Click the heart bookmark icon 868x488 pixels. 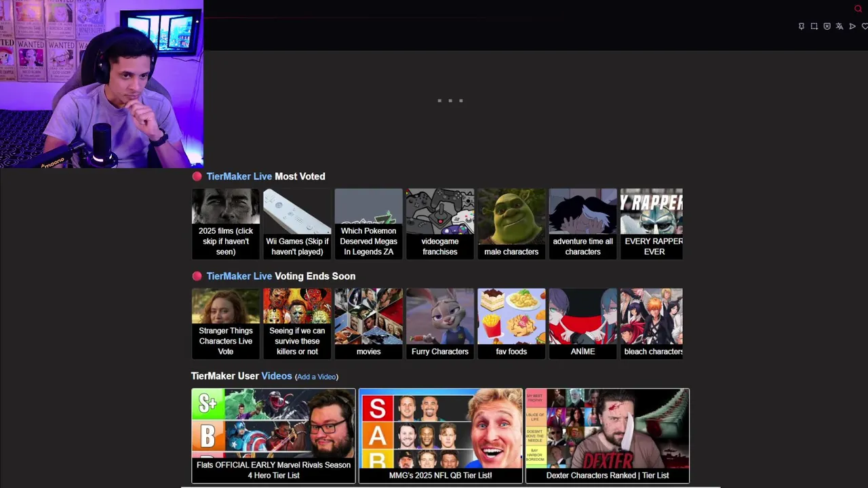(865, 26)
